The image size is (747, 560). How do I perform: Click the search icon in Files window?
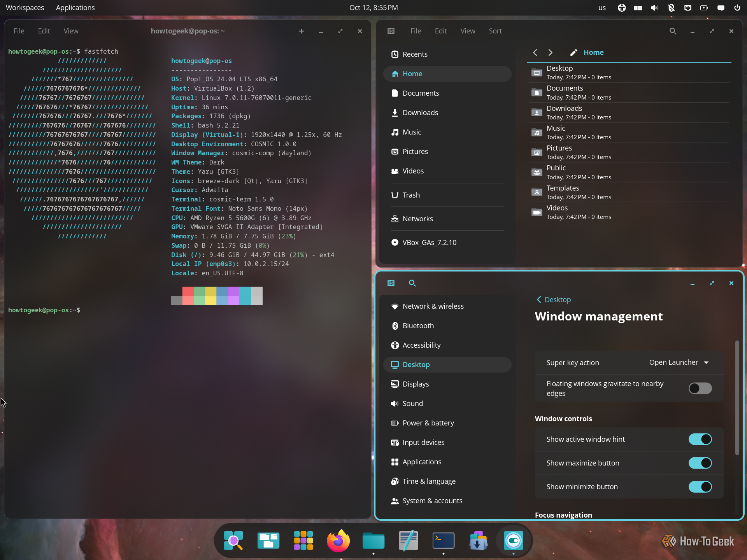coord(673,31)
